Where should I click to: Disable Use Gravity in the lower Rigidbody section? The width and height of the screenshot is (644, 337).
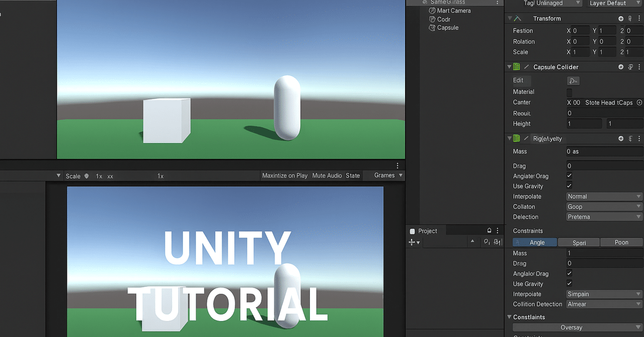pyautogui.click(x=569, y=283)
